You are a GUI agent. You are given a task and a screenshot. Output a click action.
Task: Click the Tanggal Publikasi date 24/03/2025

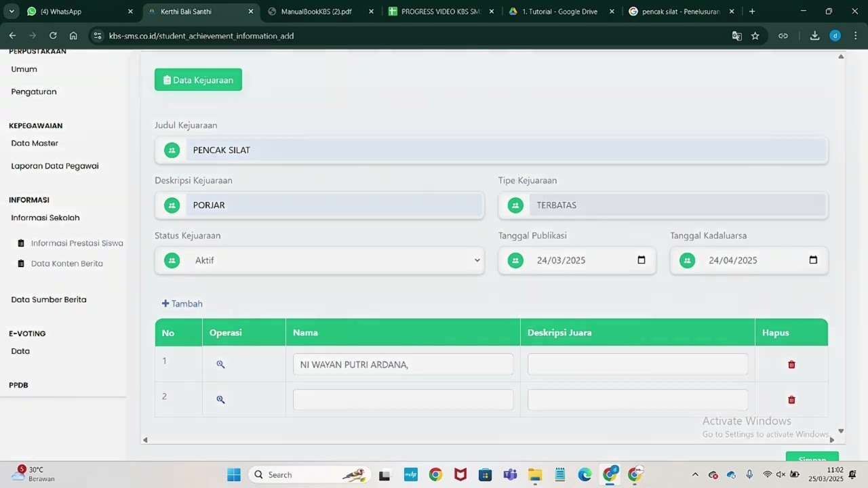tap(561, 260)
